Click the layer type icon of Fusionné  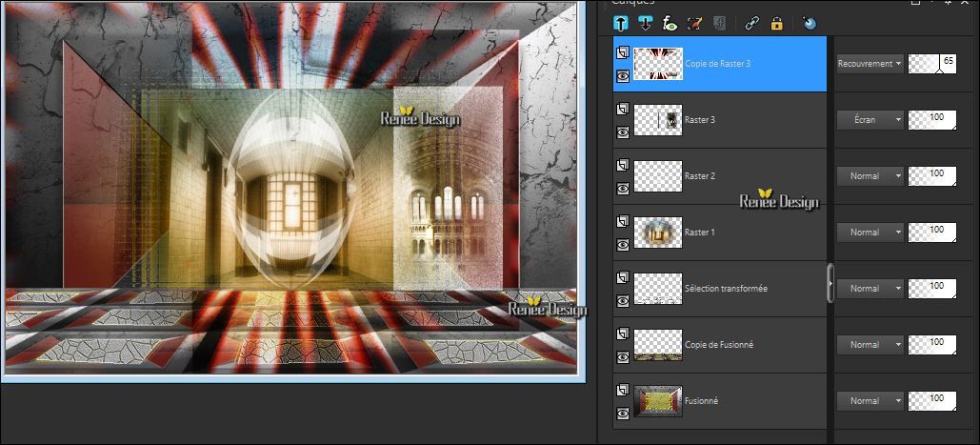[623, 391]
